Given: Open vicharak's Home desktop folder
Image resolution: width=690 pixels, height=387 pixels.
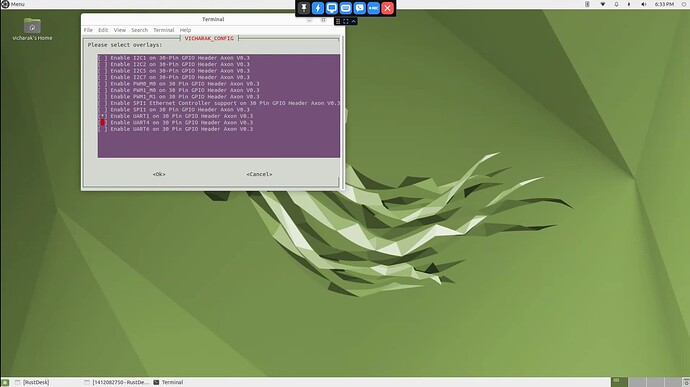Looking at the screenshot, I should (32, 29).
